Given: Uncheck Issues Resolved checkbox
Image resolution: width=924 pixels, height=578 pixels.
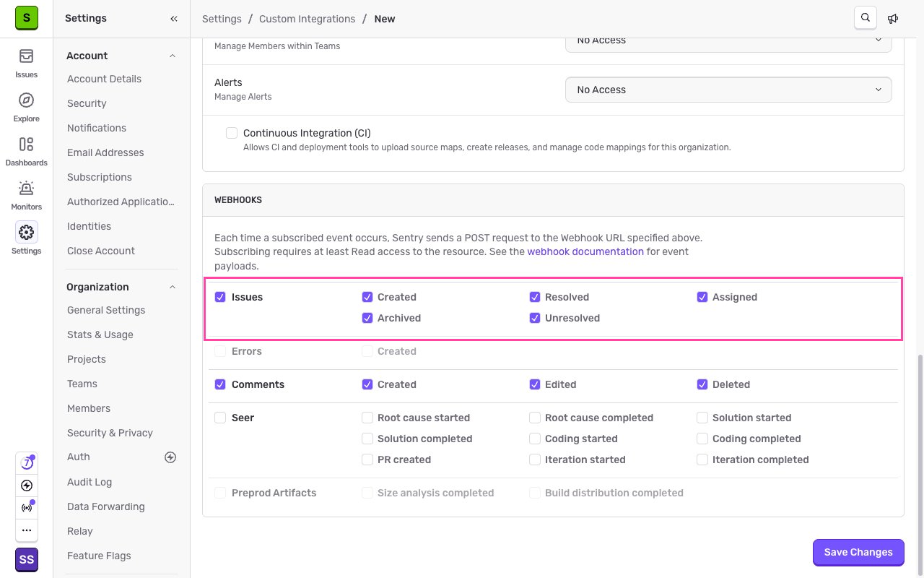Looking at the screenshot, I should pyautogui.click(x=535, y=297).
